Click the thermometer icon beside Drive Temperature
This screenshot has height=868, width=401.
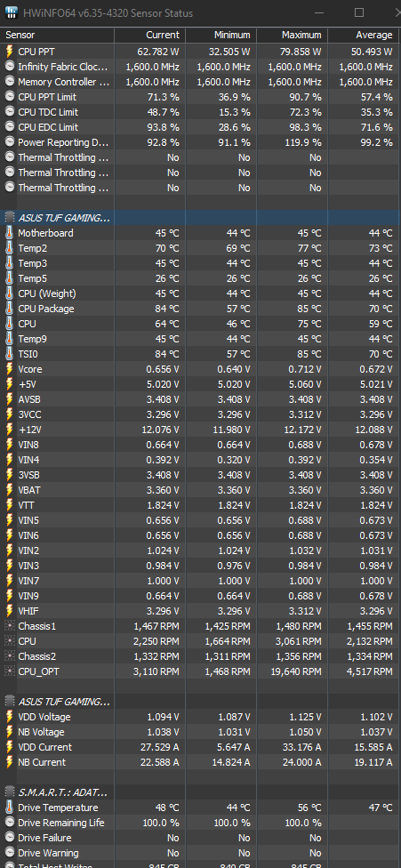[x=10, y=808]
